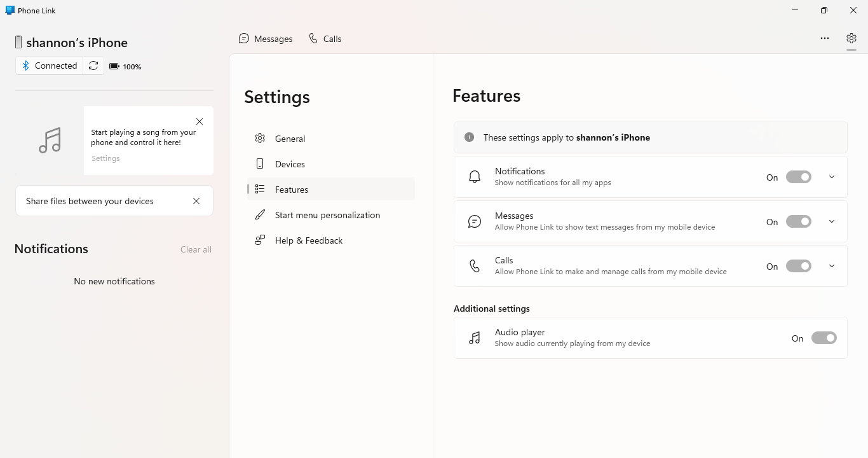Click the settings gear icon in top bar
The width and height of the screenshot is (868, 458).
851,38
